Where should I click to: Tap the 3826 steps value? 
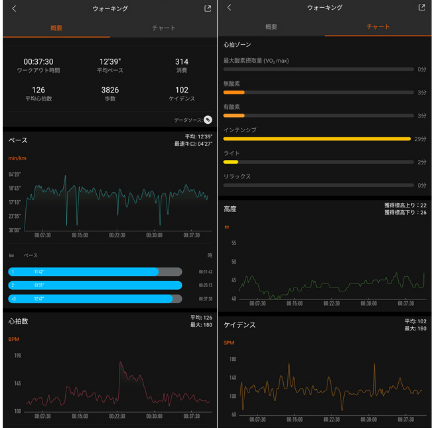point(110,90)
